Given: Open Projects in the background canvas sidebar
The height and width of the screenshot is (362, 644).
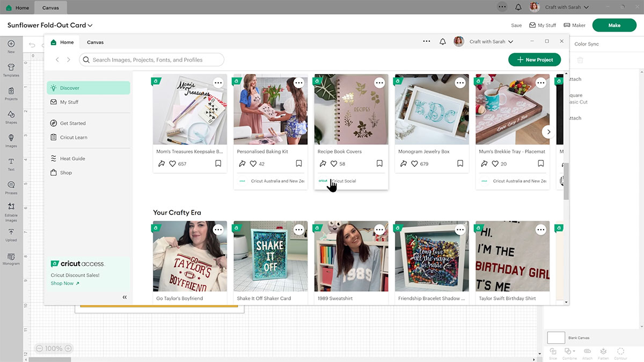Looking at the screenshot, I should [x=11, y=93].
